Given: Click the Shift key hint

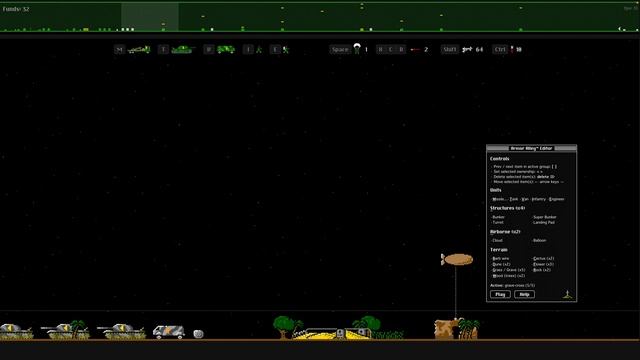Looking at the screenshot, I should click(449, 49).
